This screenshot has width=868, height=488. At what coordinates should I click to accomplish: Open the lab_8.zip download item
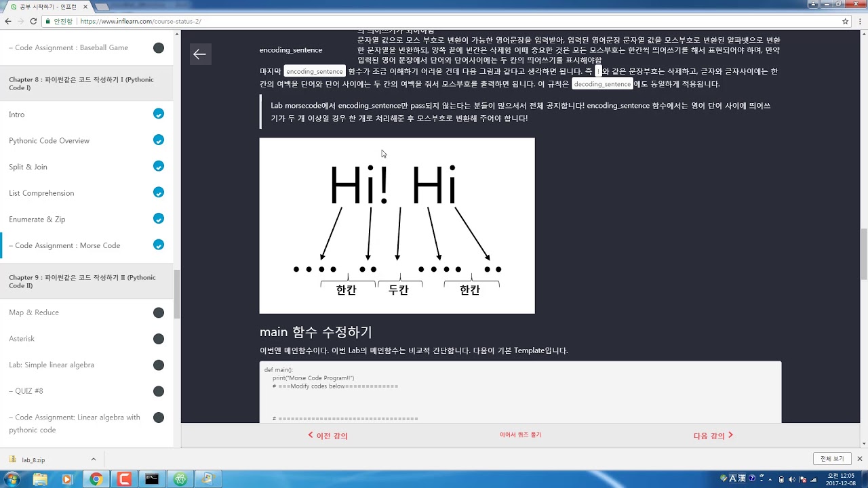[34, 460]
